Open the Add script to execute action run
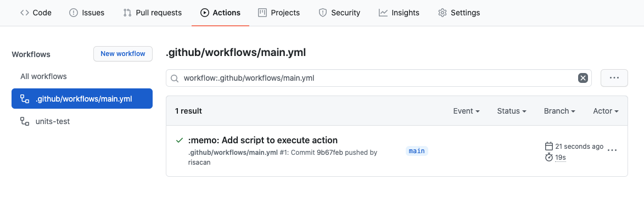Viewport: 644px width, 213px height. click(263, 141)
